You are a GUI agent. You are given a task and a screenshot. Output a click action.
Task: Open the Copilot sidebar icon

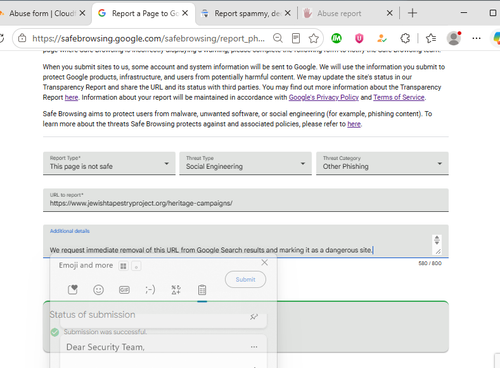(x=496, y=38)
